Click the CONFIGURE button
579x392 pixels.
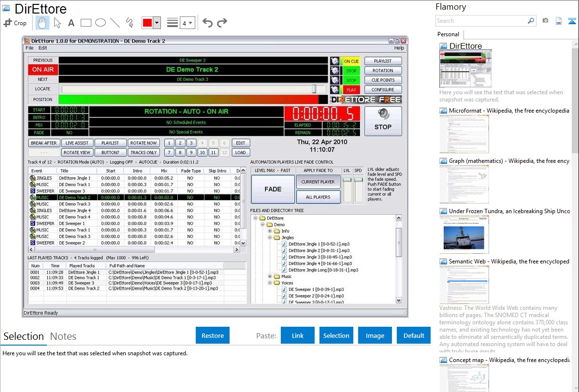click(x=383, y=90)
